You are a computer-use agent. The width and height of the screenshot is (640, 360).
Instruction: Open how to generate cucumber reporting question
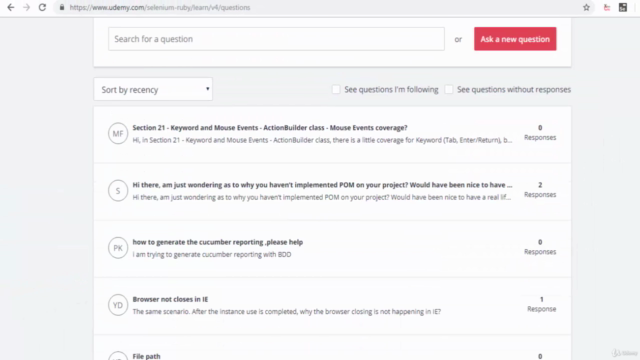point(218,242)
